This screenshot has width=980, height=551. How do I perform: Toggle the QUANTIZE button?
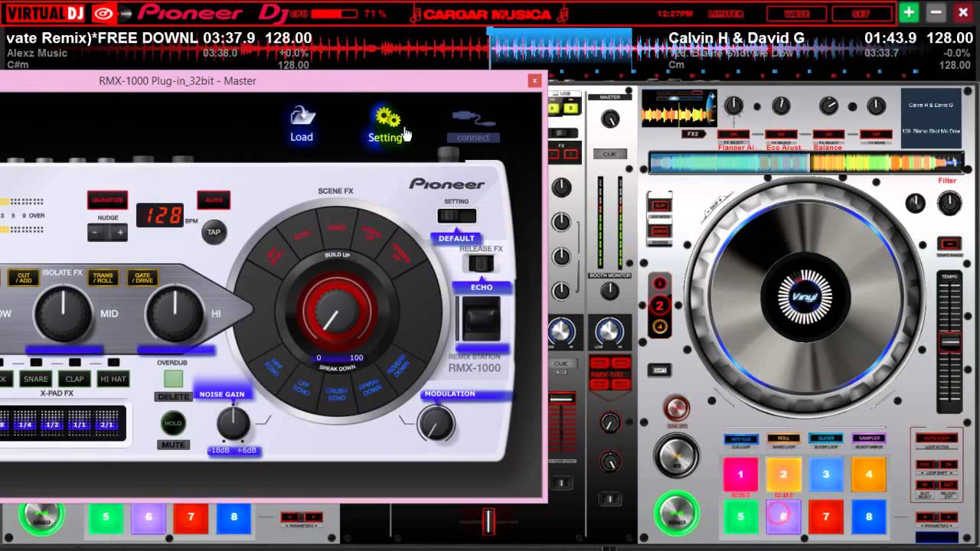107,200
